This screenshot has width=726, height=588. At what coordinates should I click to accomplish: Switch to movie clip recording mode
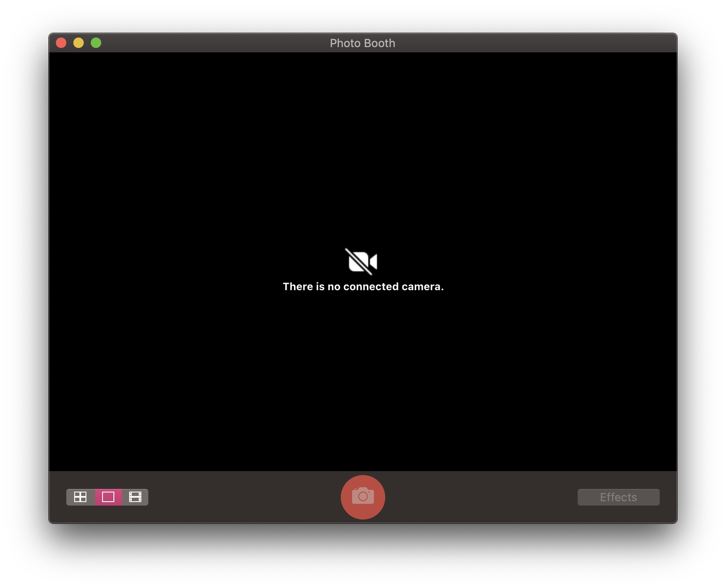(x=135, y=497)
